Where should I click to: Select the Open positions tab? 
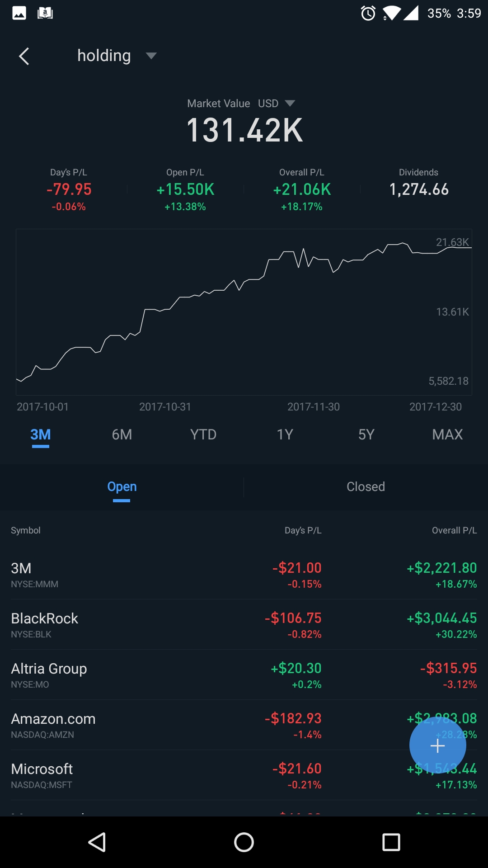point(122,487)
